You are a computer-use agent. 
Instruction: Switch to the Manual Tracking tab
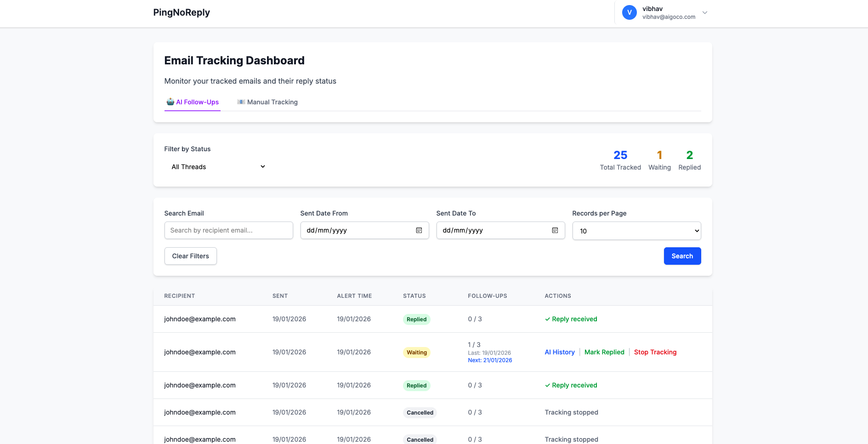tap(267, 102)
